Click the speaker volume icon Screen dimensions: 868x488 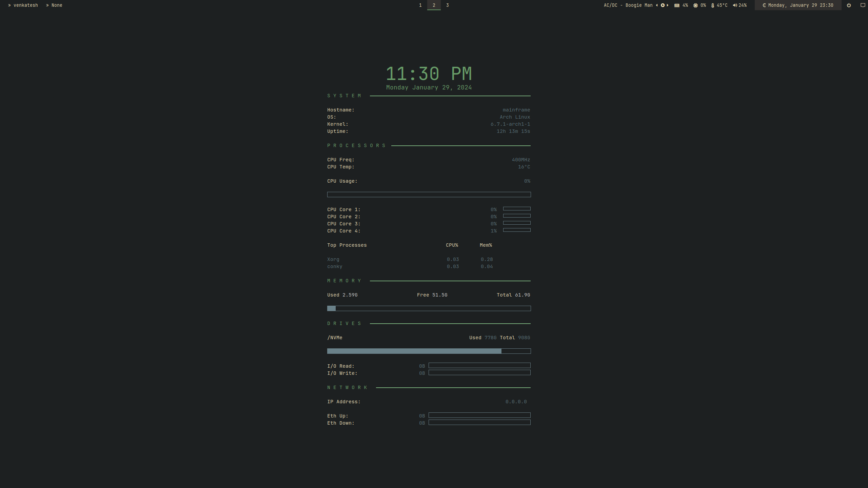click(x=735, y=5)
